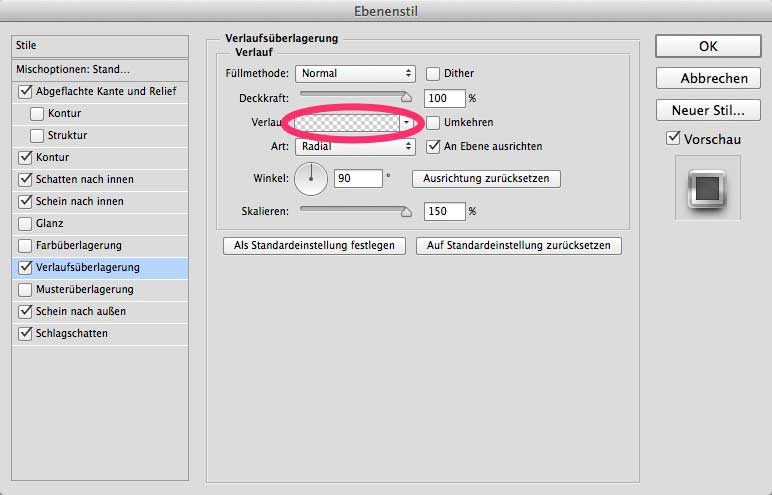Click the Neuer Stil... button

pos(708,110)
